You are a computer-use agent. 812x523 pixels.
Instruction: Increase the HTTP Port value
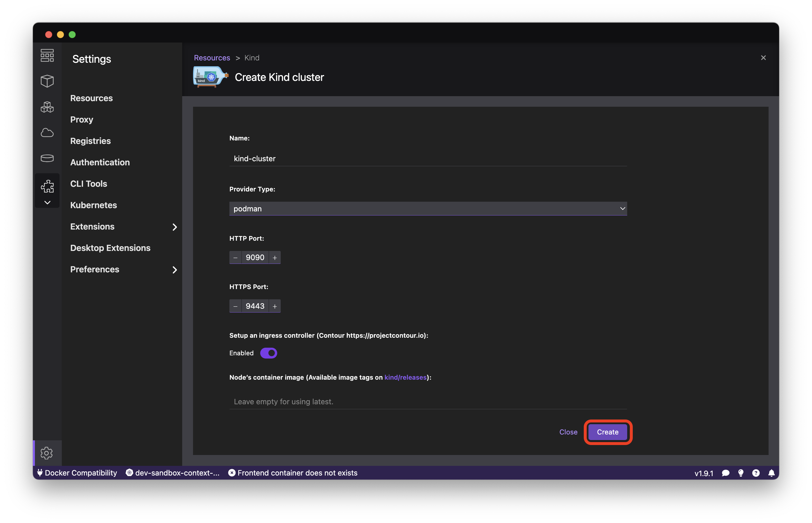point(275,257)
